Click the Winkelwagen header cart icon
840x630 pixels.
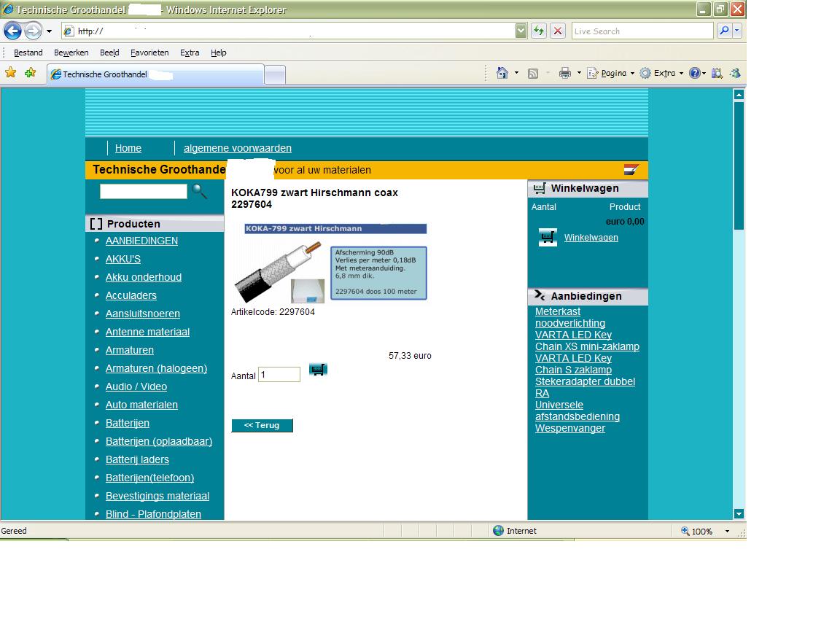pyautogui.click(x=540, y=189)
